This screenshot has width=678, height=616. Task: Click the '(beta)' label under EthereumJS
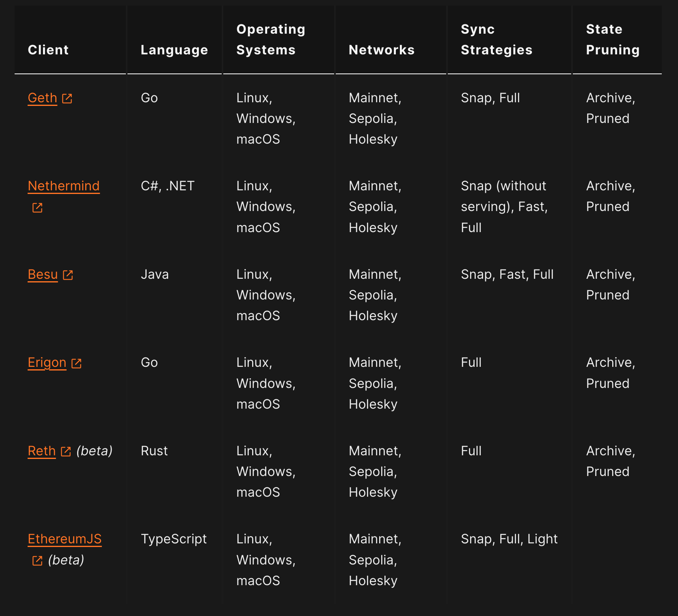tap(66, 560)
